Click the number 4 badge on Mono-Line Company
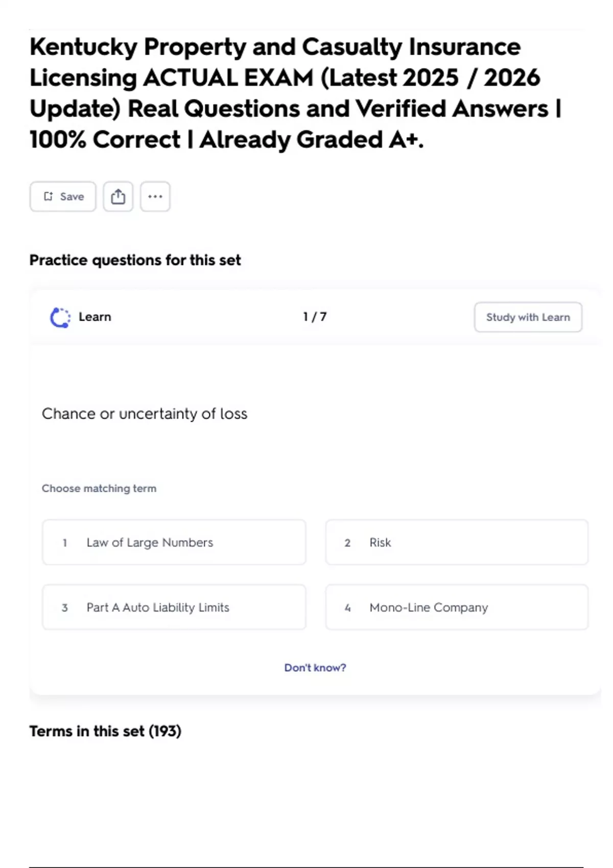 [348, 608]
